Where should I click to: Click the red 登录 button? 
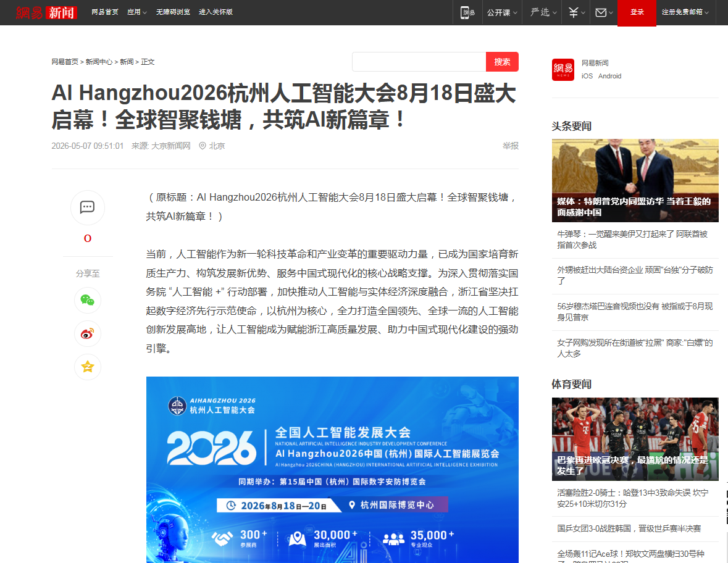(x=637, y=12)
